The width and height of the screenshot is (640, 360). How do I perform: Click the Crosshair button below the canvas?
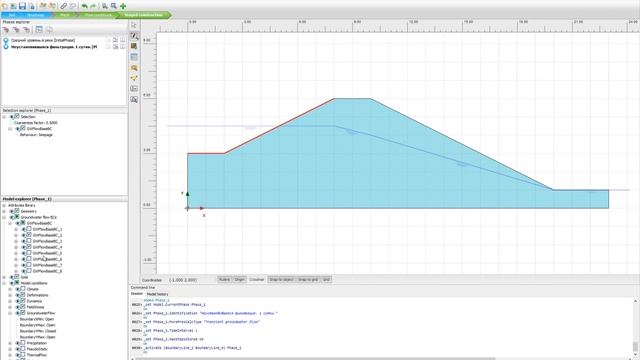coord(257,280)
